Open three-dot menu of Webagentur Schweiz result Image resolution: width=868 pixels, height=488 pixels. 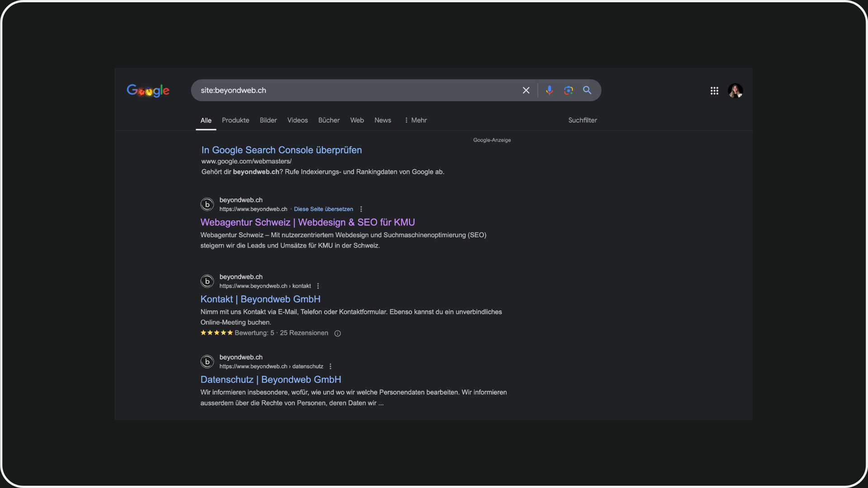click(361, 209)
